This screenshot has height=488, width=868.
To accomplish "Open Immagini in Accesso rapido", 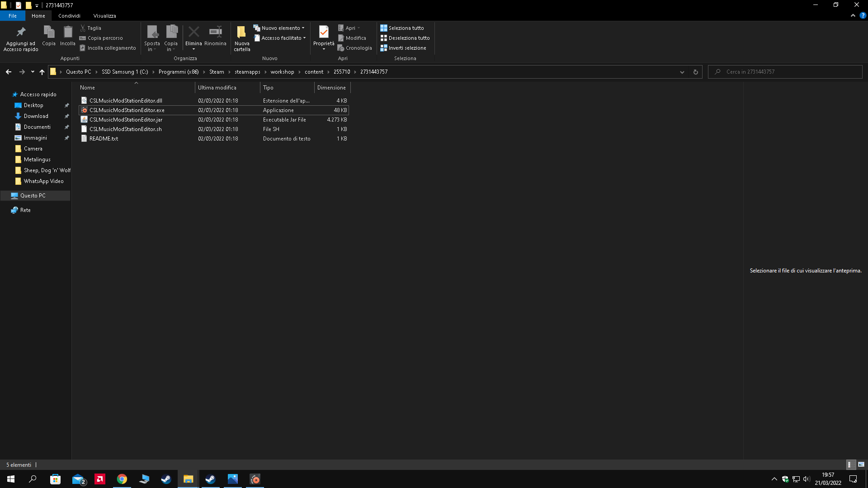I will click(35, 138).
